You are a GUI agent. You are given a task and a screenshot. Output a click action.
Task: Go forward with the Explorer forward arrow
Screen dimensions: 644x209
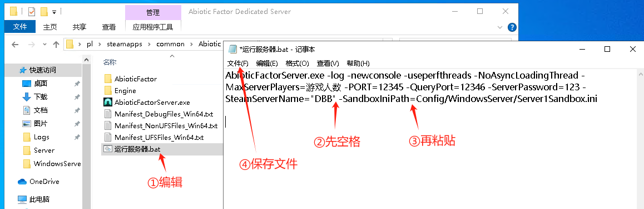tap(31, 45)
